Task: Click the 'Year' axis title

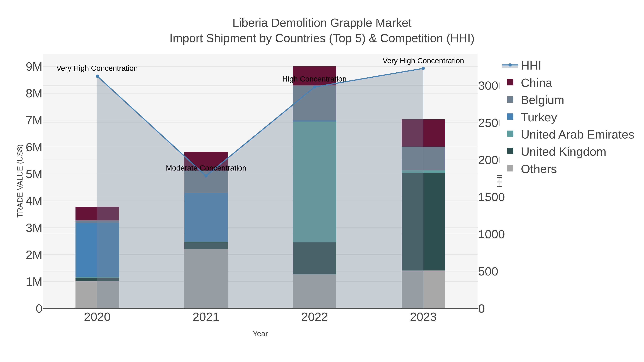Action: coord(260,334)
